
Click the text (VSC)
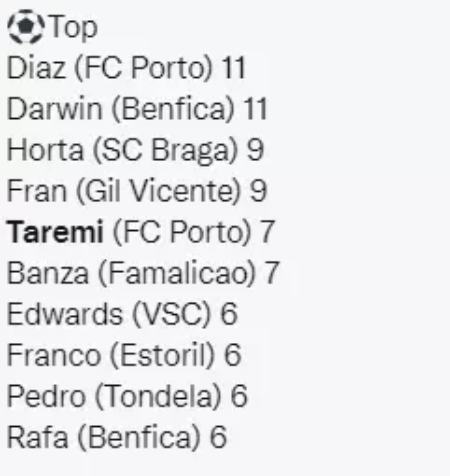click(172, 314)
